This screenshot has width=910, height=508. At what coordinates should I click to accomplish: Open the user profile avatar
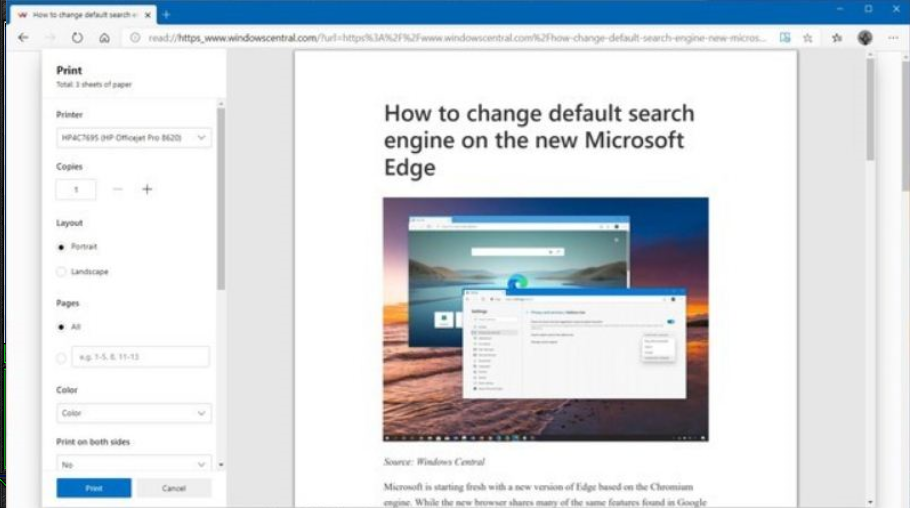865,38
